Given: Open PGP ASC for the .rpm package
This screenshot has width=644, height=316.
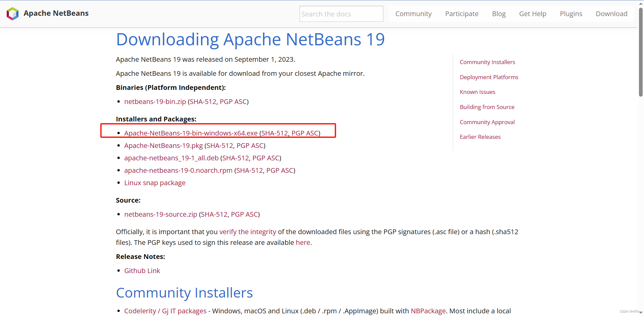Looking at the screenshot, I should [280, 170].
